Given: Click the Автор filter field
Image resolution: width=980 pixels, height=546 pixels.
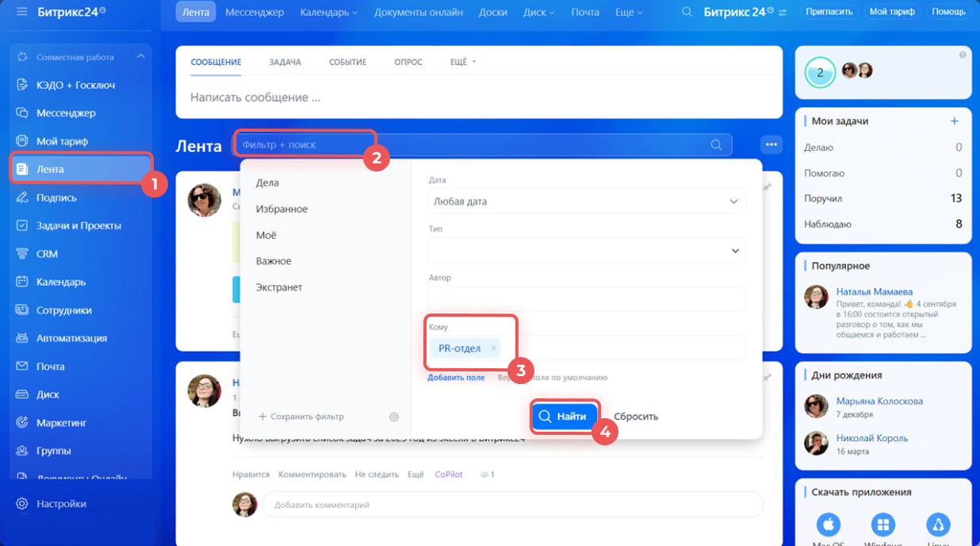Looking at the screenshot, I should coord(587,299).
